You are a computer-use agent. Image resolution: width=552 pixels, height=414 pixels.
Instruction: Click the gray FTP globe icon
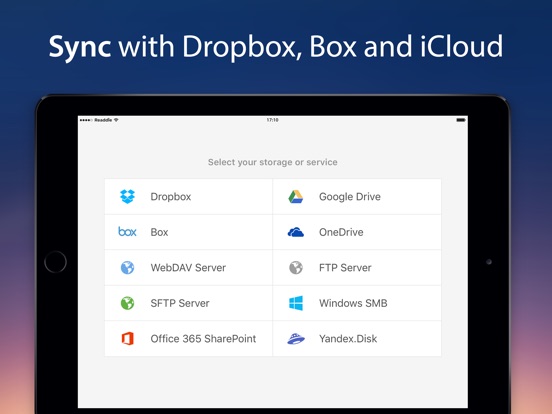pos(296,268)
